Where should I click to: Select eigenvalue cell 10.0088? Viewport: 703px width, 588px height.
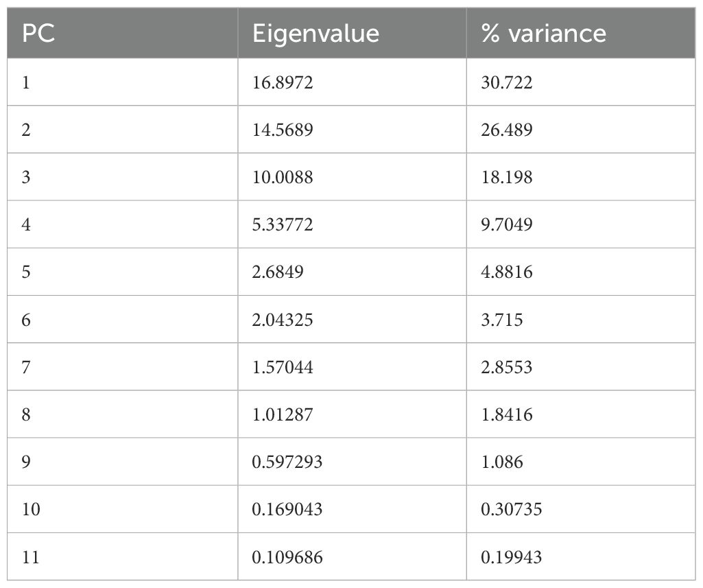[283, 177]
